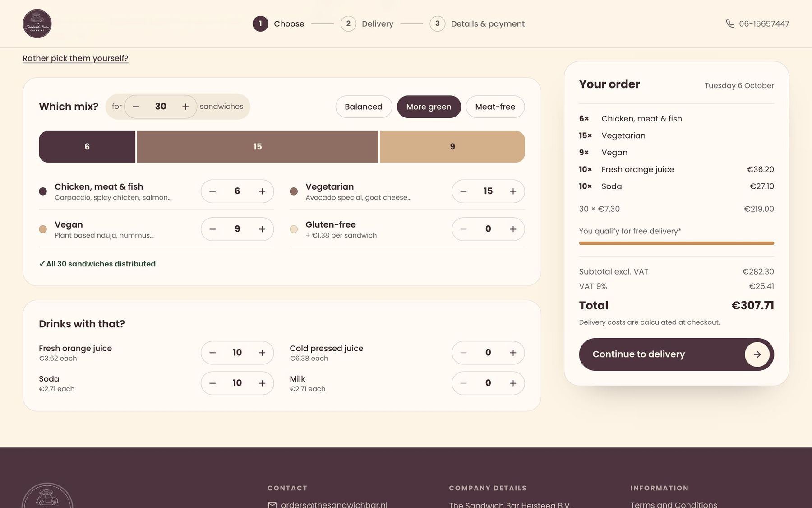Remove one Vegan sandwich with the minus

[212, 229]
